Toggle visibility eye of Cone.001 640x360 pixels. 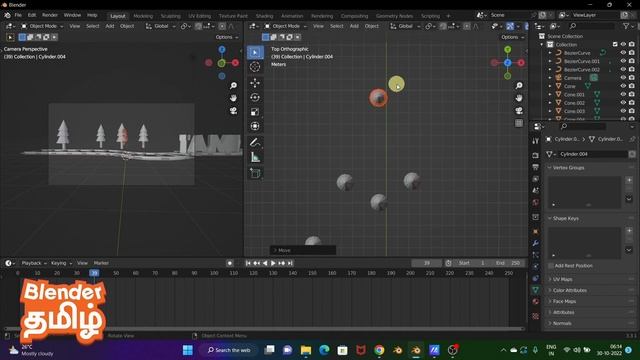coord(623,94)
